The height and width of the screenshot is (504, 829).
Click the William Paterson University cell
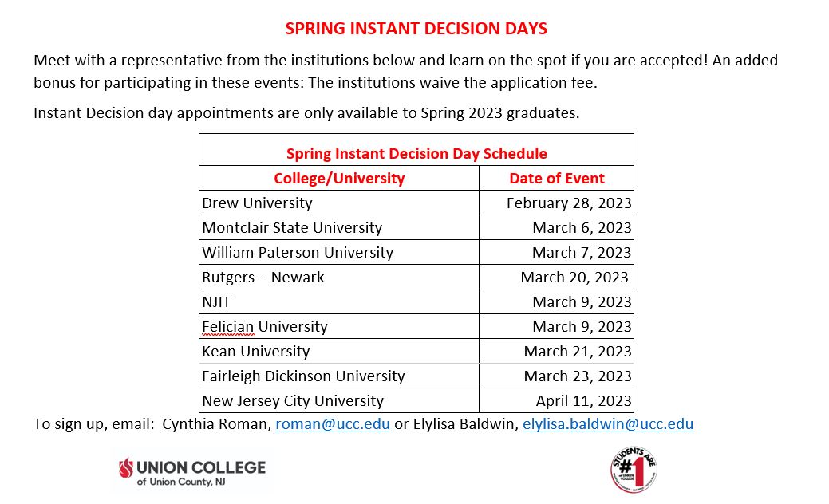pyautogui.click(x=339, y=253)
